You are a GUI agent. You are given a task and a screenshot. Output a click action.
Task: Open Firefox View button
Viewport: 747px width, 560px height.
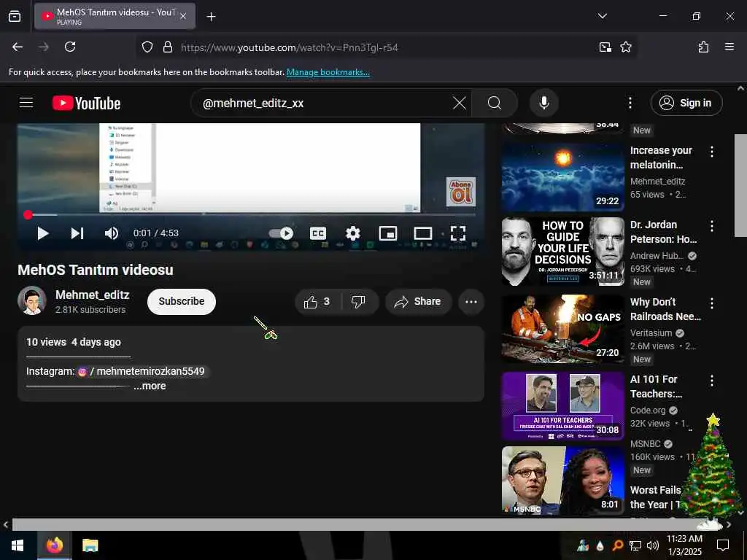[15, 16]
